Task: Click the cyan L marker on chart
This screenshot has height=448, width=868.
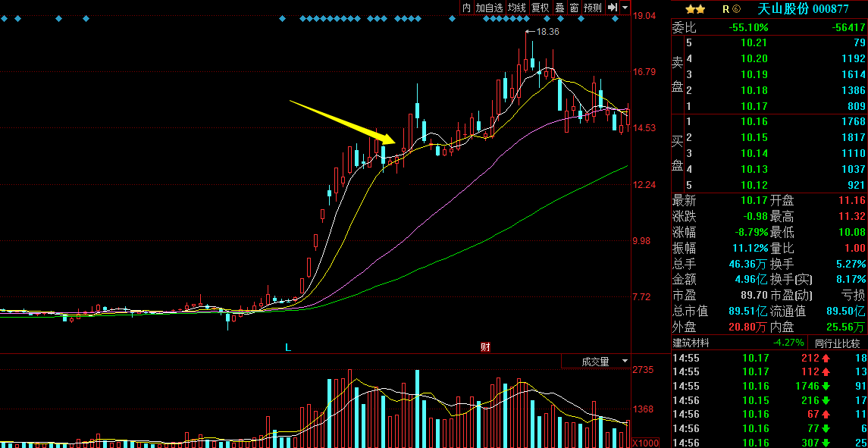Action: pyautogui.click(x=288, y=347)
